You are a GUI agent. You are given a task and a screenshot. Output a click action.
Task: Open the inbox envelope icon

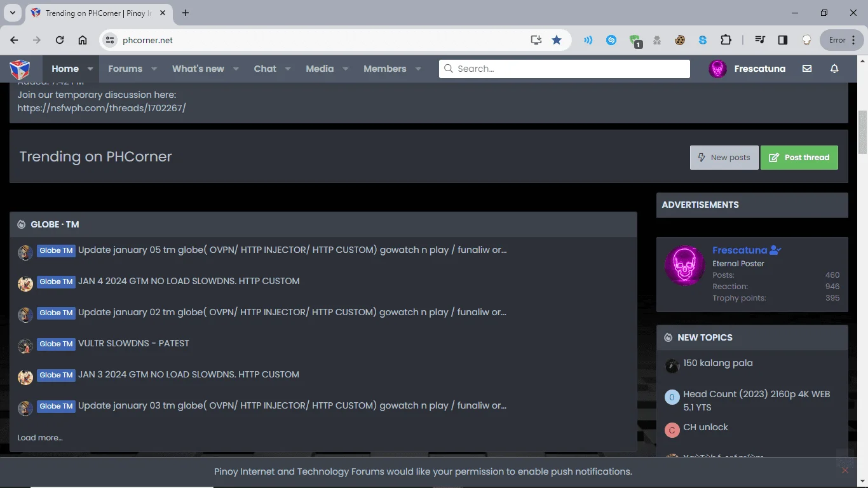pos(807,69)
